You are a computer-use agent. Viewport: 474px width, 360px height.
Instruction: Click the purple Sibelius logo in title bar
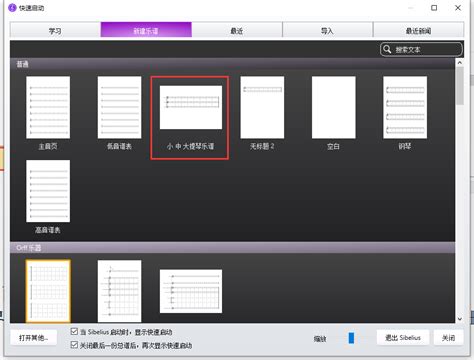point(12,8)
